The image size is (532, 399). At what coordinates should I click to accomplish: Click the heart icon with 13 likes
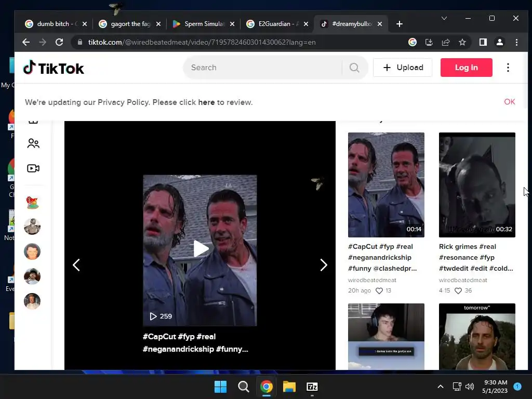pos(379,291)
